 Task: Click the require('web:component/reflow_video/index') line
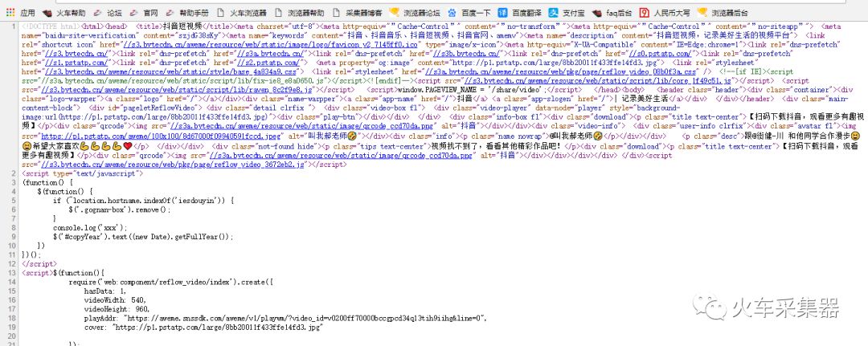[171, 282]
